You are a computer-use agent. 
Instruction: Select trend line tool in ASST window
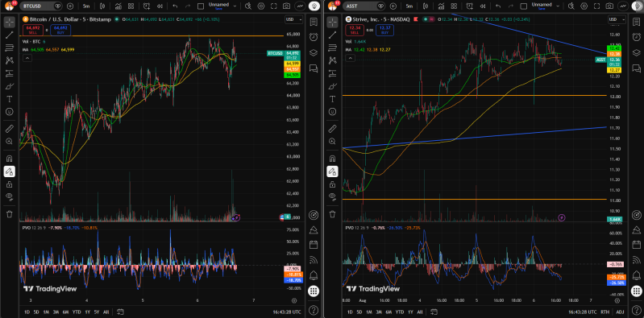point(332,35)
